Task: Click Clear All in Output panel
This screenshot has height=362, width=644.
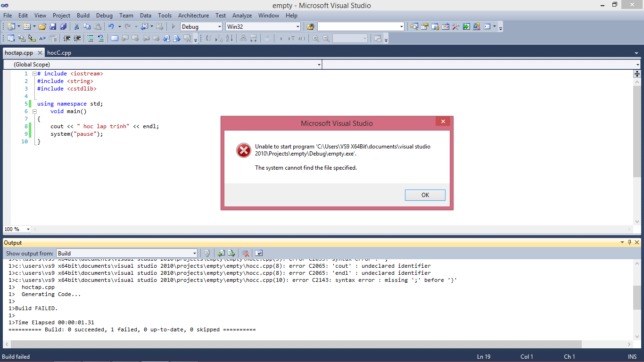Action: (x=245, y=253)
